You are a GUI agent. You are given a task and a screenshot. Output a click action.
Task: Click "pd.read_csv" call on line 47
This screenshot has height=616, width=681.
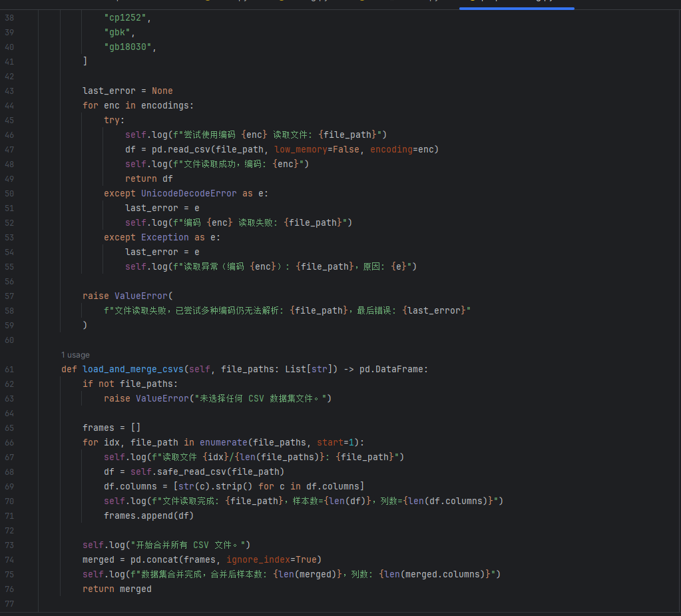tap(181, 149)
